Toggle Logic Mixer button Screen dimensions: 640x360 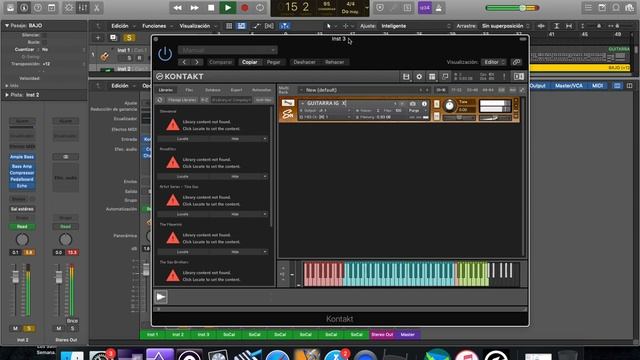click(83, 8)
